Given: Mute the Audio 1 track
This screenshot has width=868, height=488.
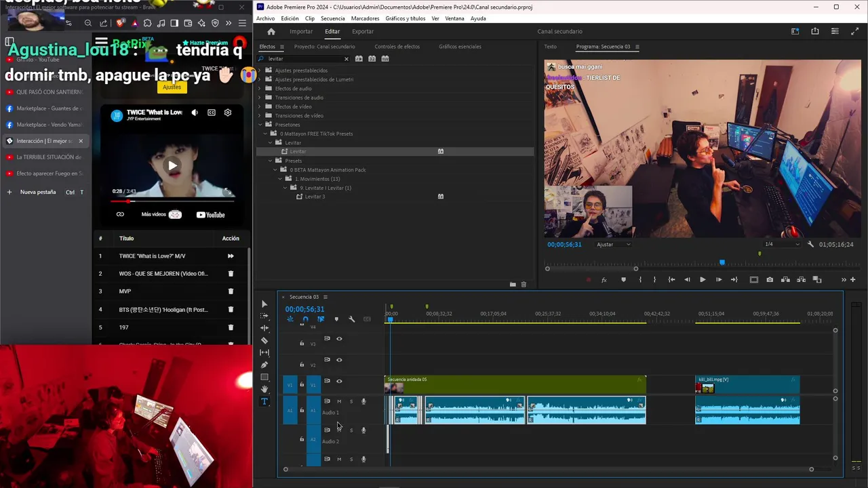Looking at the screenshot, I should click(339, 401).
